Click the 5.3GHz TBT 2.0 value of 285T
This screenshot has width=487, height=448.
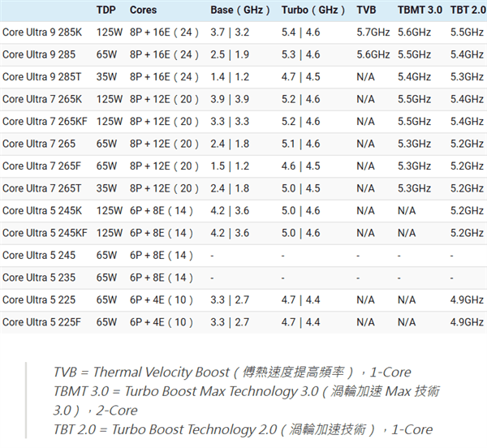coord(468,76)
